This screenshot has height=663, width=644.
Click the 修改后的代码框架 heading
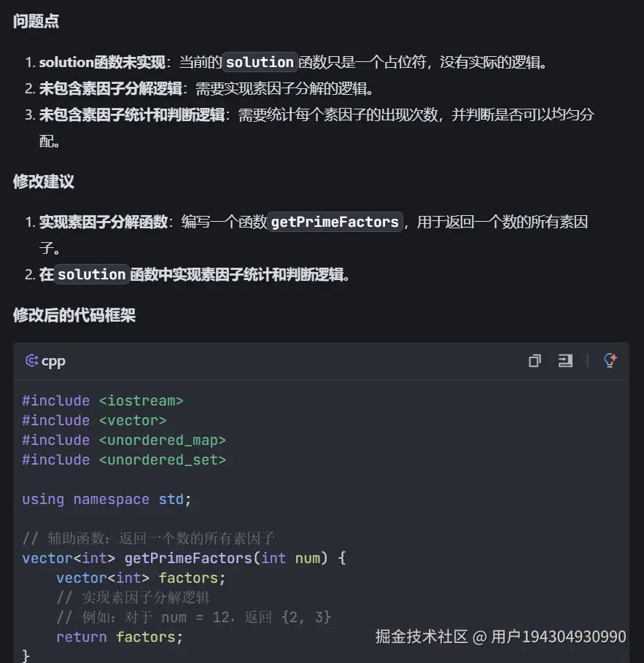click(74, 315)
